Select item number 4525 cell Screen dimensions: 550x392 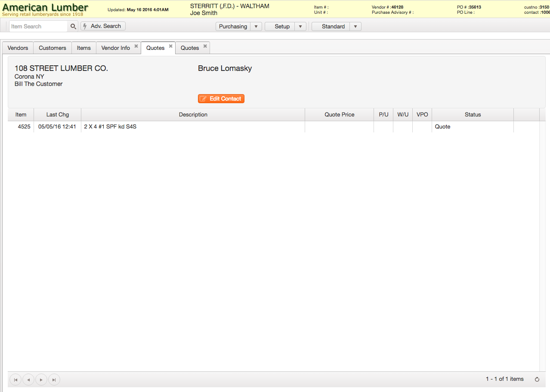21,127
